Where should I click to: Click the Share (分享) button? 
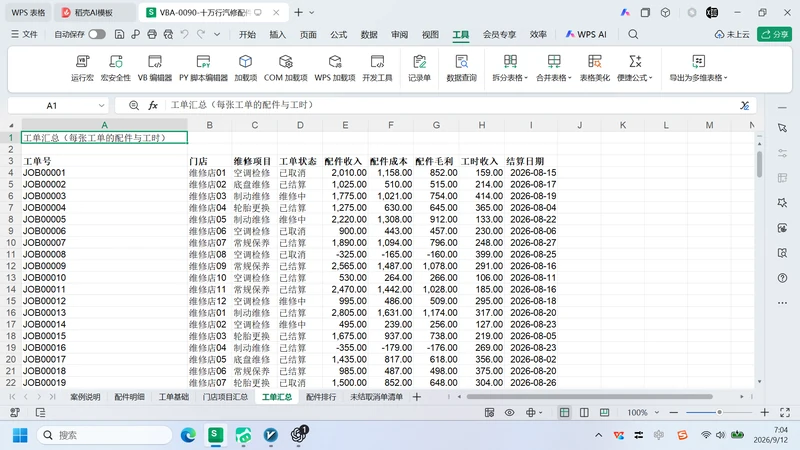774,34
